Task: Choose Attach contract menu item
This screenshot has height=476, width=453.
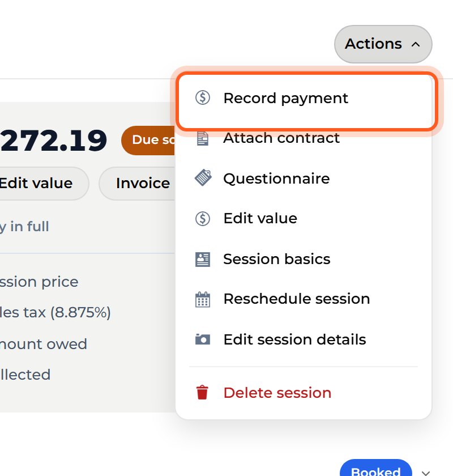Action: point(304,138)
